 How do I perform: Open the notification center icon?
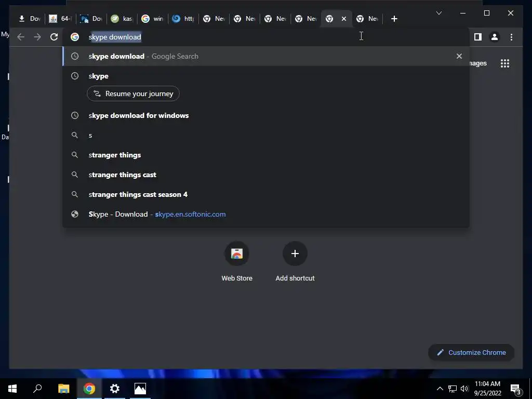[516, 389]
